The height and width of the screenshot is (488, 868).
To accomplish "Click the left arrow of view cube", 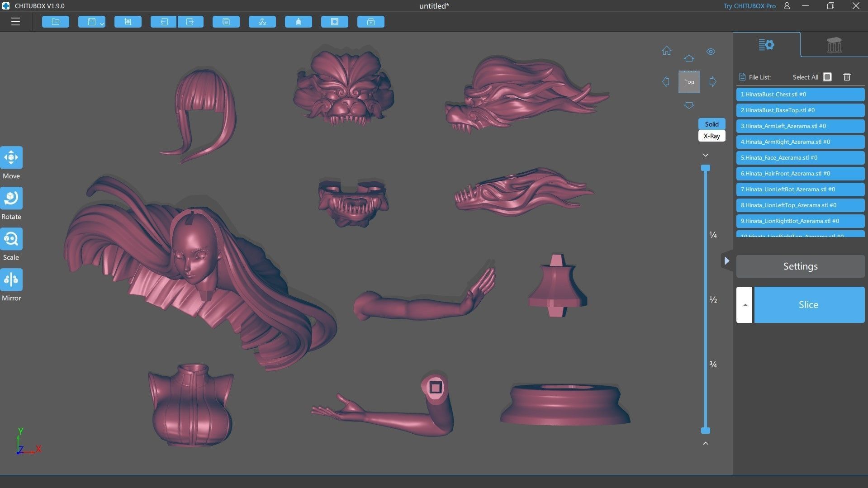I will point(666,82).
